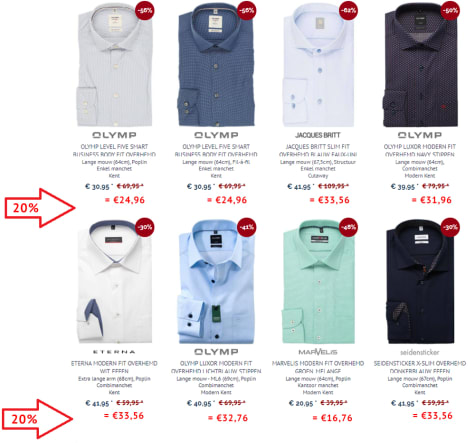The image size is (475, 443).
Task: Open the Eterna Modern Fit overhemd link
Action: pos(114,367)
